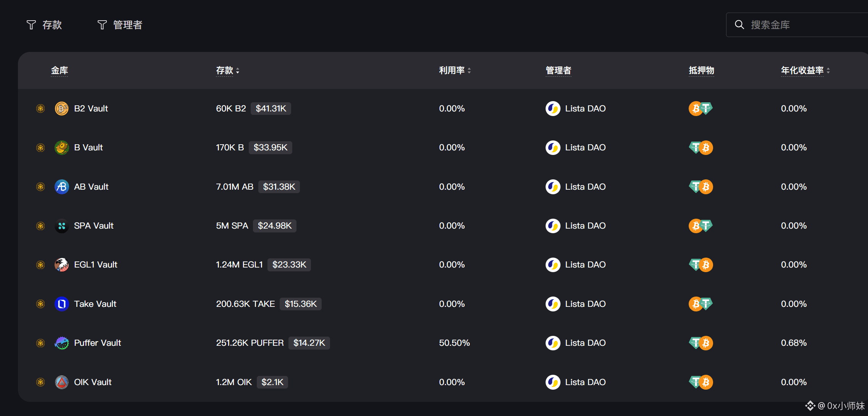Click Lista DAO logo in OIK row

[x=553, y=382]
